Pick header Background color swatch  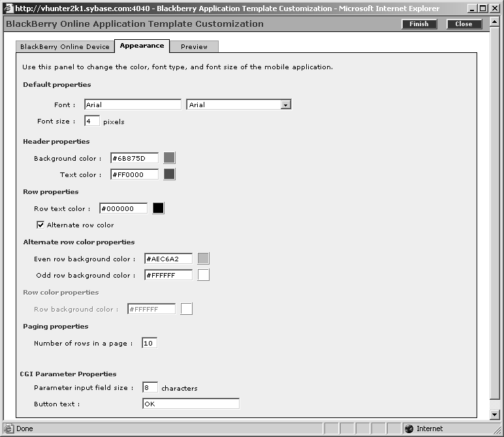tap(169, 158)
